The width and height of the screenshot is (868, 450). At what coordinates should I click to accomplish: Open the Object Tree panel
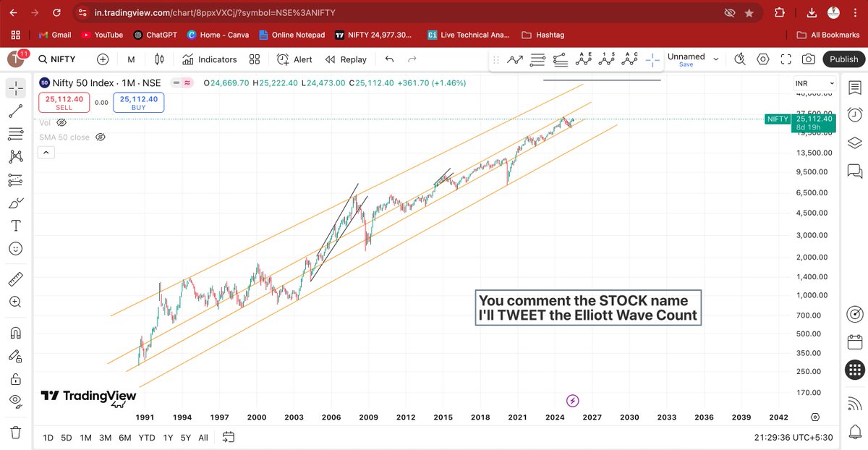(x=854, y=140)
